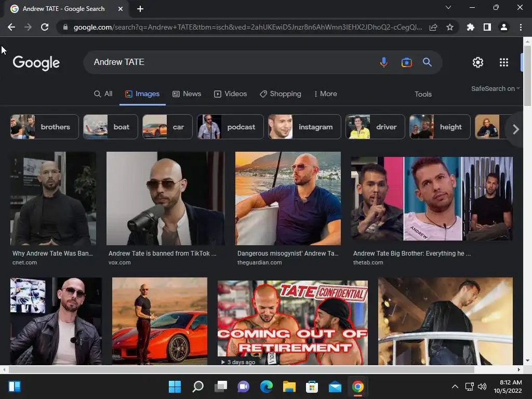Filter by the height chip
The height and width of the screenshot is (399, 532).
(440, 127)
